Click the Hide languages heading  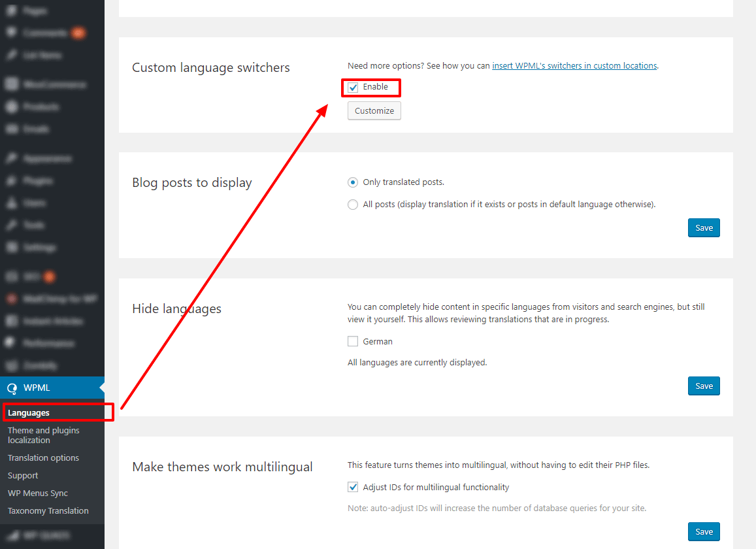176,309
